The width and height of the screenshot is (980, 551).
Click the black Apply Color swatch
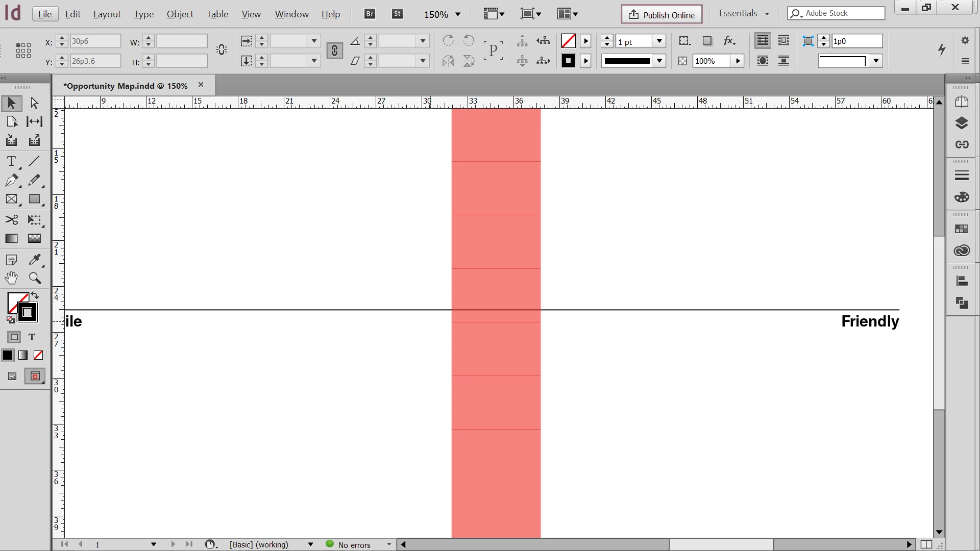pyautogui.click(x=8, y=355)
